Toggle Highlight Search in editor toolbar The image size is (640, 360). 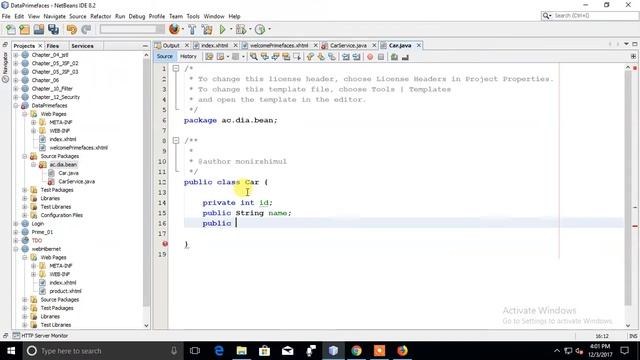pyautogui.click(x=286, y=57)
